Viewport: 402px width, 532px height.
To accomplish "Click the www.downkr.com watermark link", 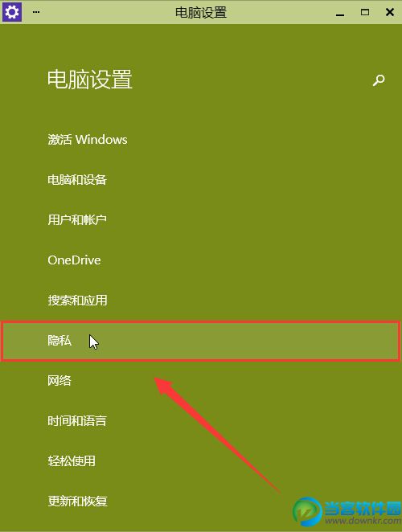I will pyautogui.click(x=363, y=521).
